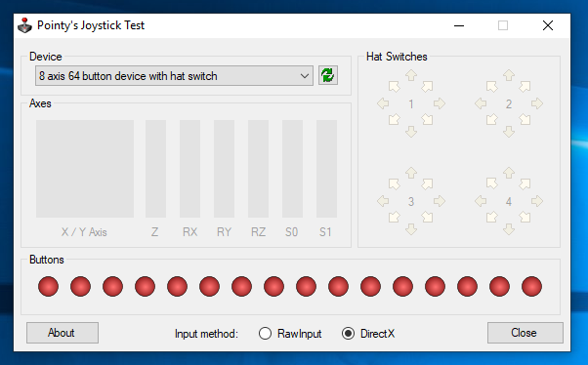Viewport: 588px width, 365px height.
Task: Click the RY axis bar
Action: 225,169
